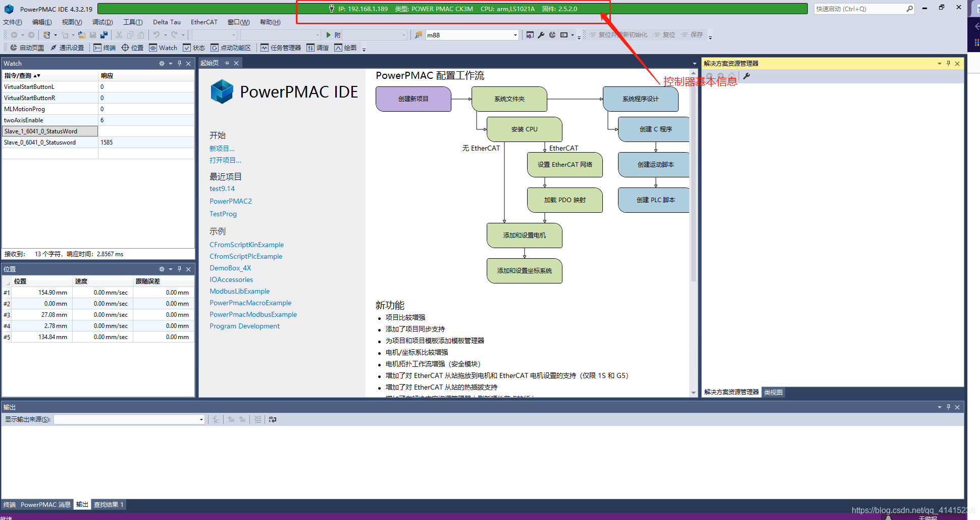Open the 绘图 plot tool
Screen dimensions: 980x520
pos(345,48)
